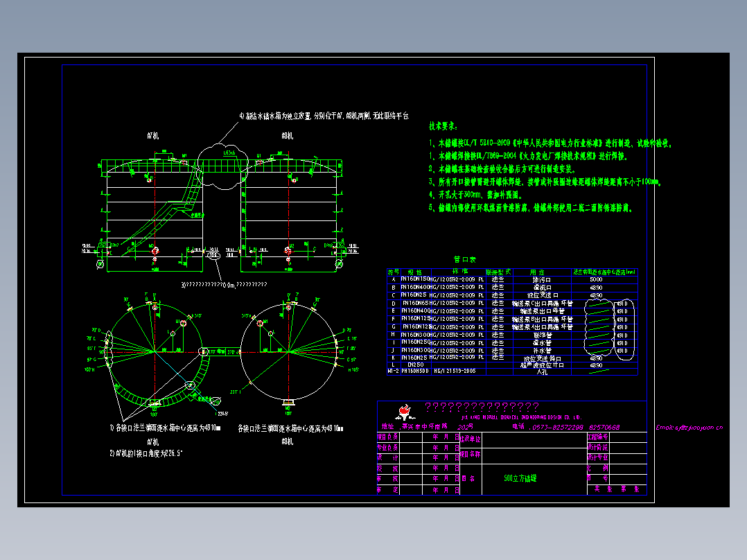The image size is (747, 560).
Task: Select the 'DN250' spec cell in row L
Action: 416,365
